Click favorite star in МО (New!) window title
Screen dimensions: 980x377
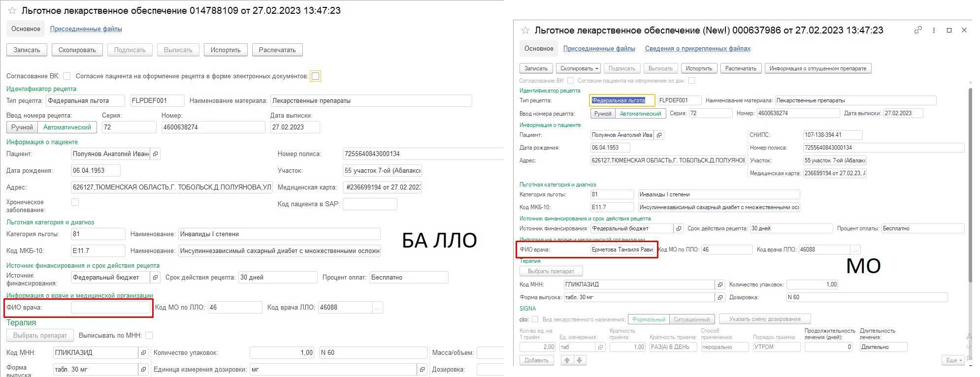pyautogui.click(x=526, y=31)
